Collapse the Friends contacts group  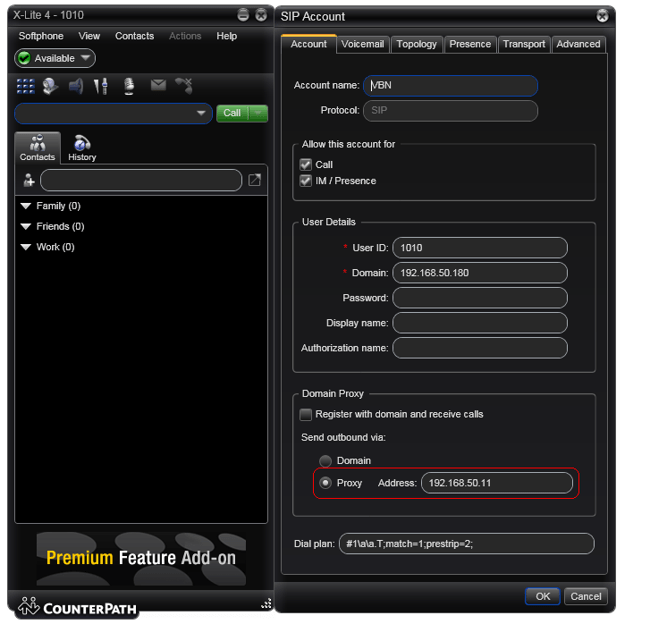tap(26, 226)
